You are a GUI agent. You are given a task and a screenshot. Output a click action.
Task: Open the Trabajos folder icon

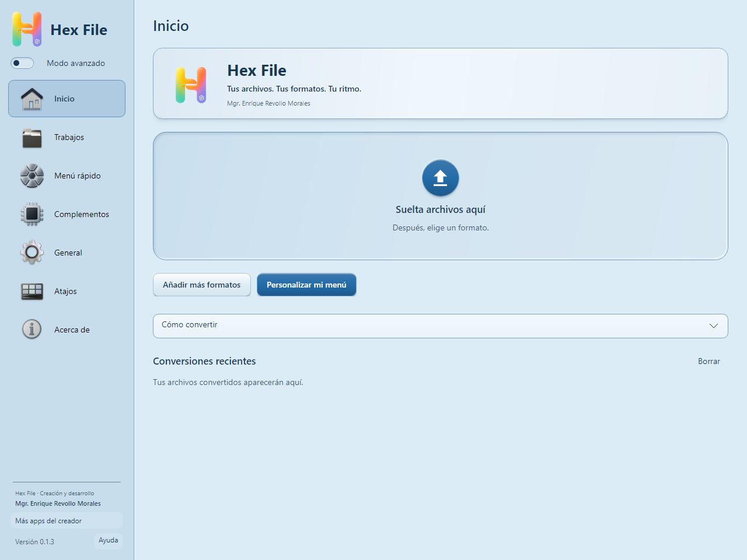32,138
